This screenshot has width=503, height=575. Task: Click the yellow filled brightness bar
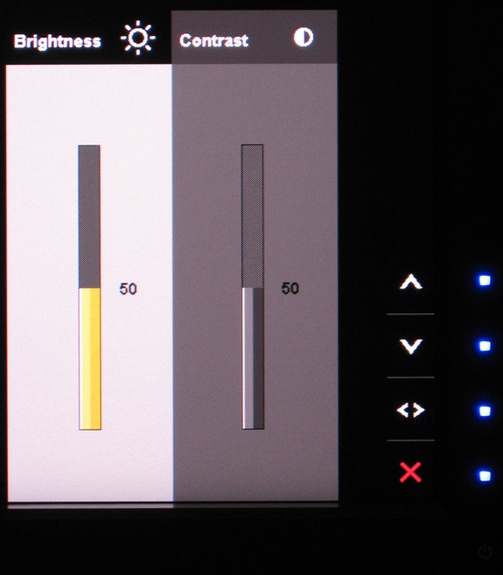point(90,359)
